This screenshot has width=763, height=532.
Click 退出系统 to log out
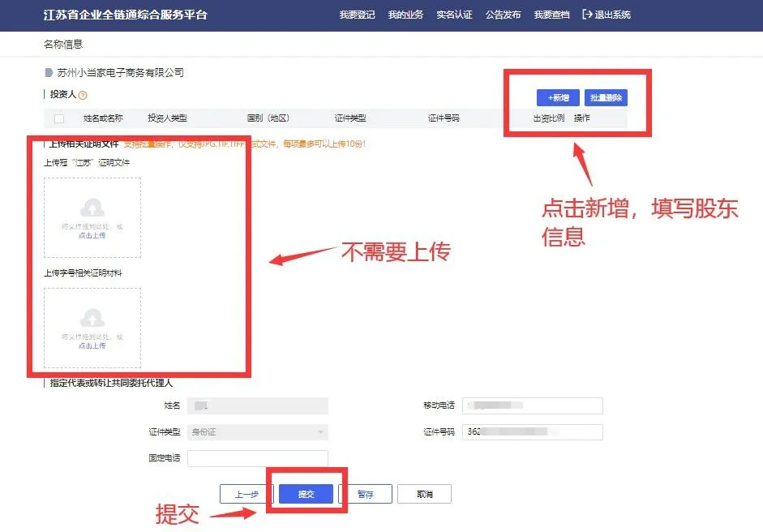tap(607, 15)
